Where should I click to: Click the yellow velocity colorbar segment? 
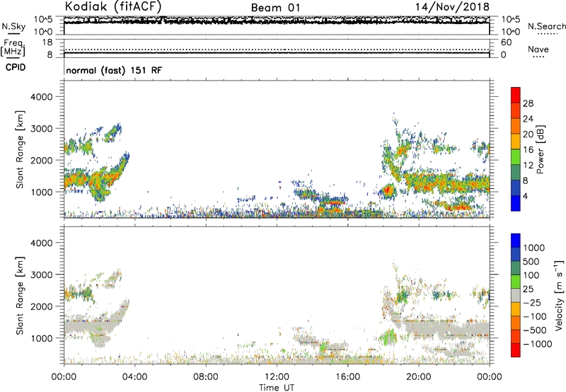516,309
